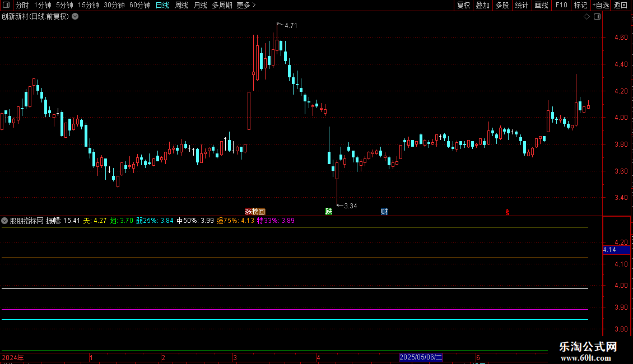
Task: Add stock with +自选 button
Action: pyautogui.click(x=601, y=5)
